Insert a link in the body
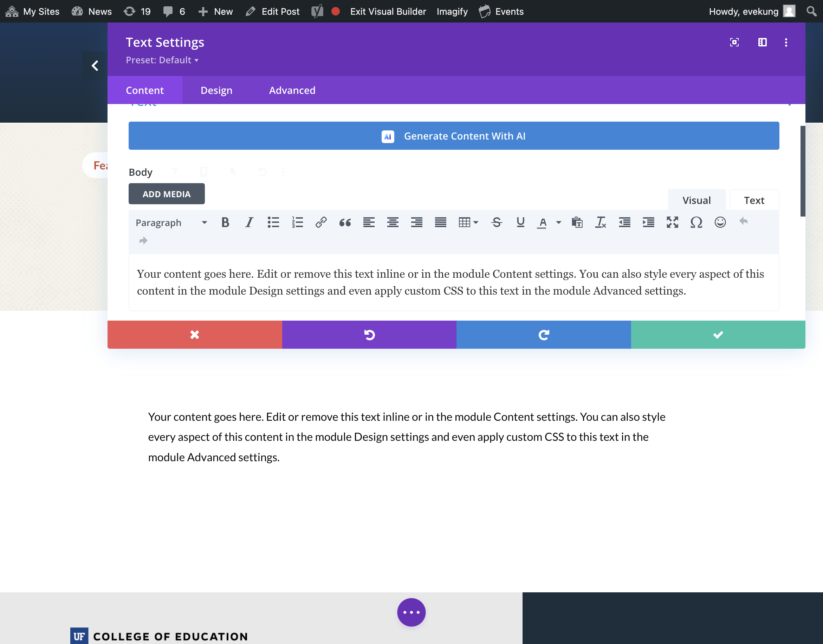This screenshot has width=823, height=644. coord(321,223)
